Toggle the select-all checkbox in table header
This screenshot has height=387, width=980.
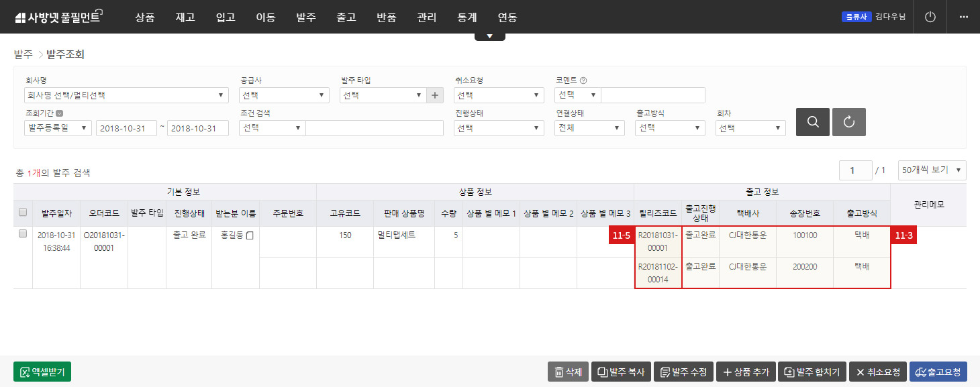(22, 211)
